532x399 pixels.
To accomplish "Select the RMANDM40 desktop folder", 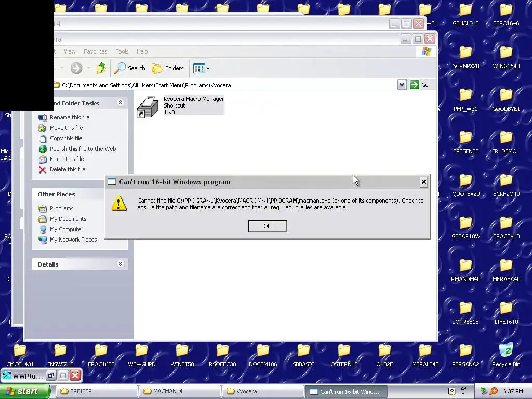I will tap(465, 270).
